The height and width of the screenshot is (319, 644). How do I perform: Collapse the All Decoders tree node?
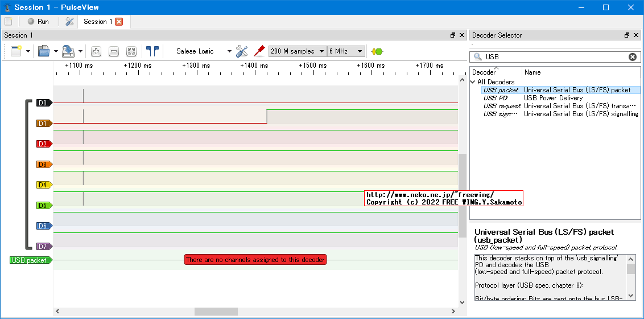coord(473,82)
